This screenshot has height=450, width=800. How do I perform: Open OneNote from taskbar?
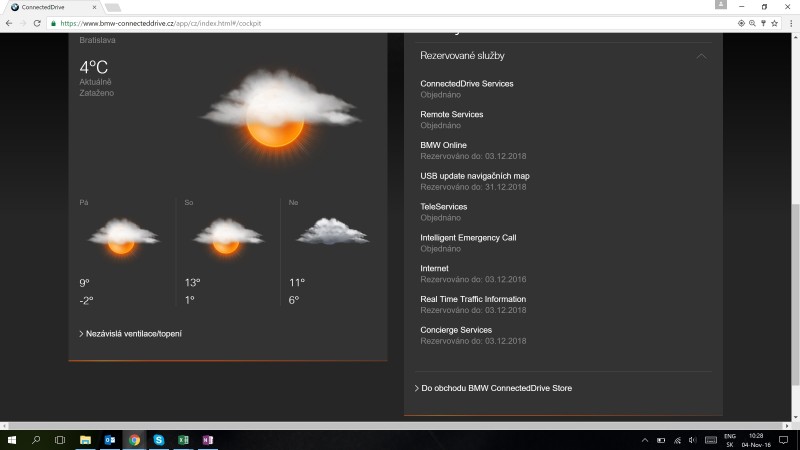click(208, 440)
